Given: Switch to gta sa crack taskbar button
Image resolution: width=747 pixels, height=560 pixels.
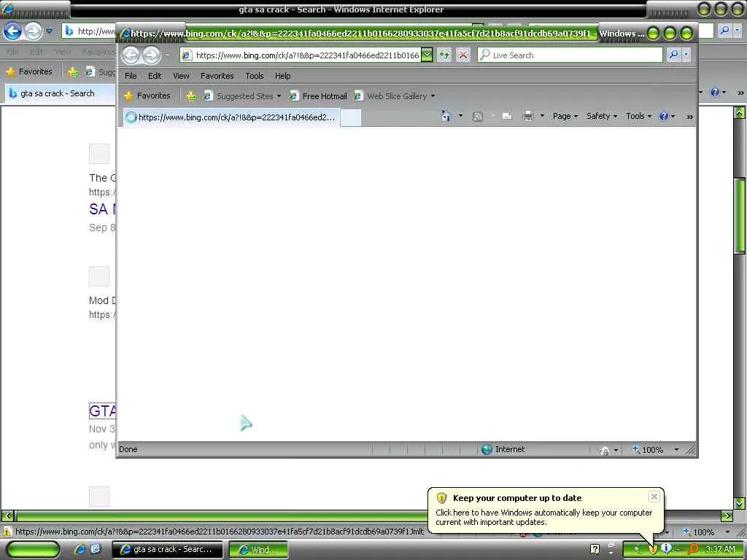Looking at the screenshot, I should point(167,549).
